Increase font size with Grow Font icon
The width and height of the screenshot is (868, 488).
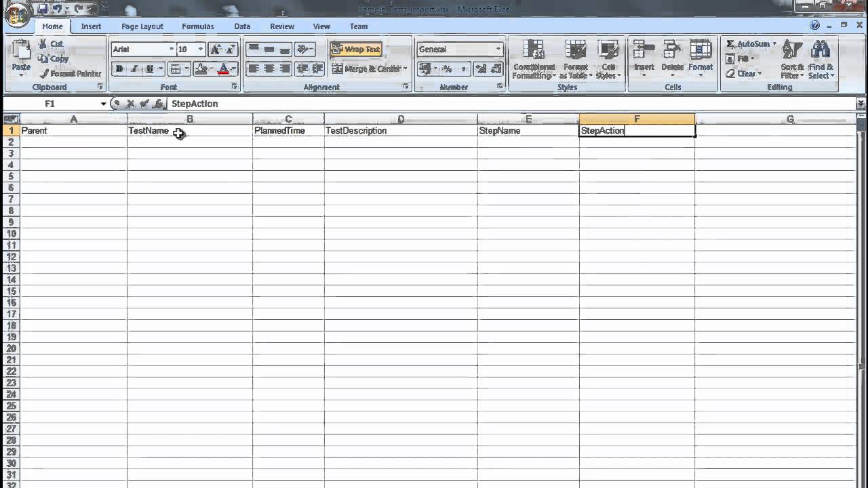216,49
